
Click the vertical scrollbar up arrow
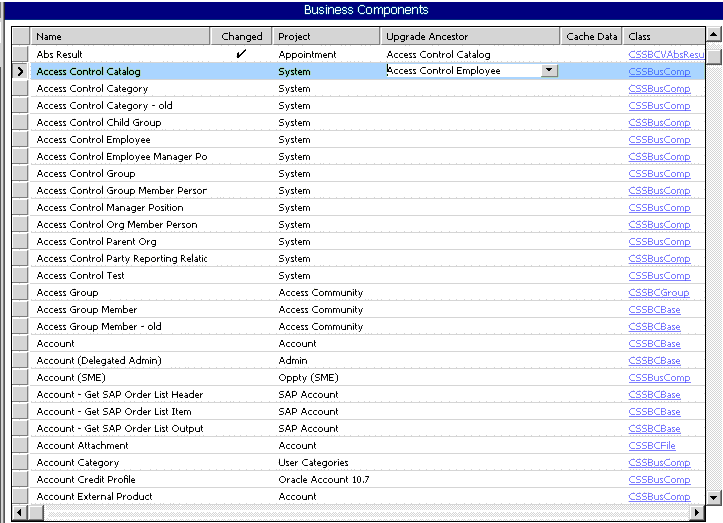click(713, 34)
